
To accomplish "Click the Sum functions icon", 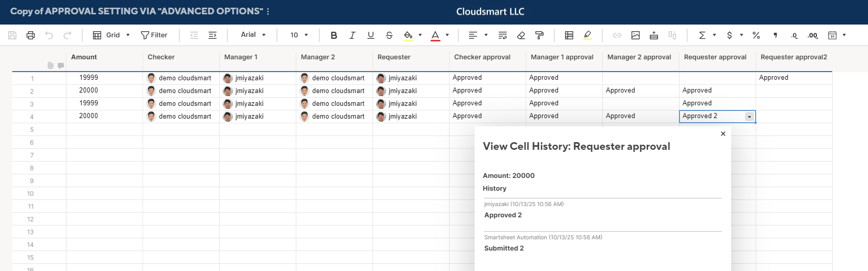I will pyautogui.click(x=702, y=35).
